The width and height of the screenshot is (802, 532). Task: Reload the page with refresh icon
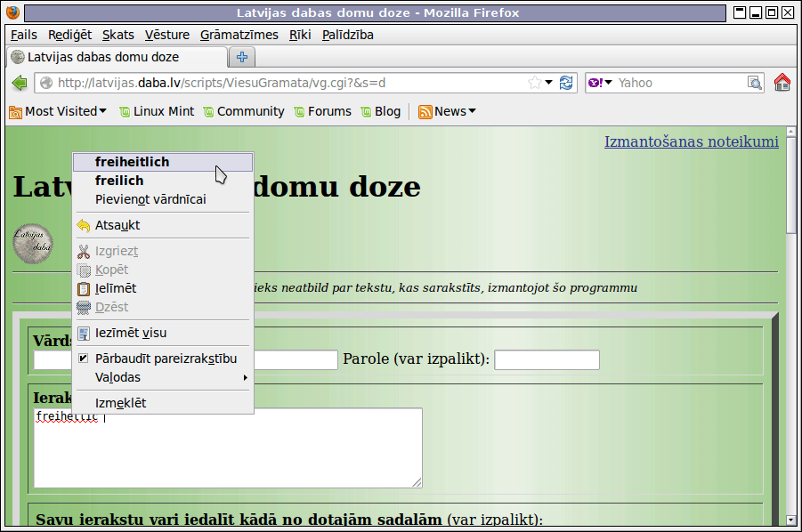566,83
